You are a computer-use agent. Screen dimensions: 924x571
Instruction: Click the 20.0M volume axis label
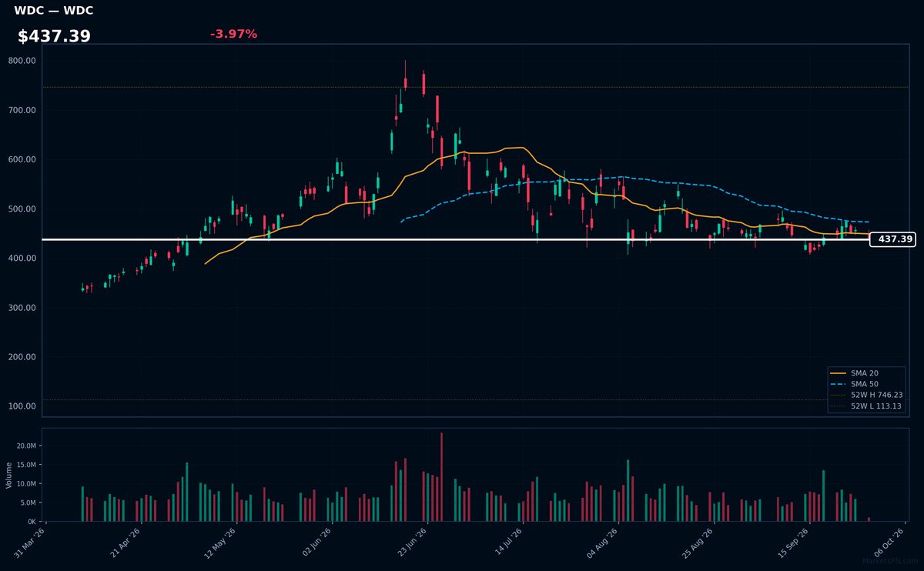(27, 446)
